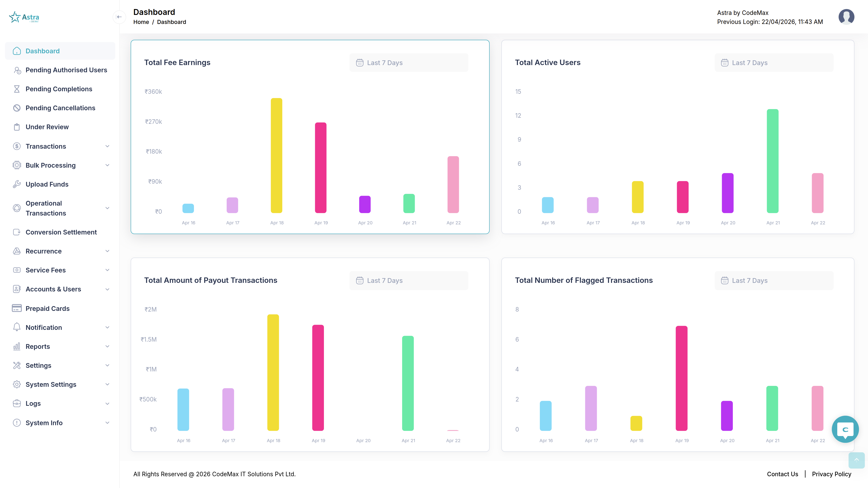Image resolution: width=868 pixels, height=488 pixels.
Task: Click the Upload Funds wrench icon
Action: click(x=17, y=184)
